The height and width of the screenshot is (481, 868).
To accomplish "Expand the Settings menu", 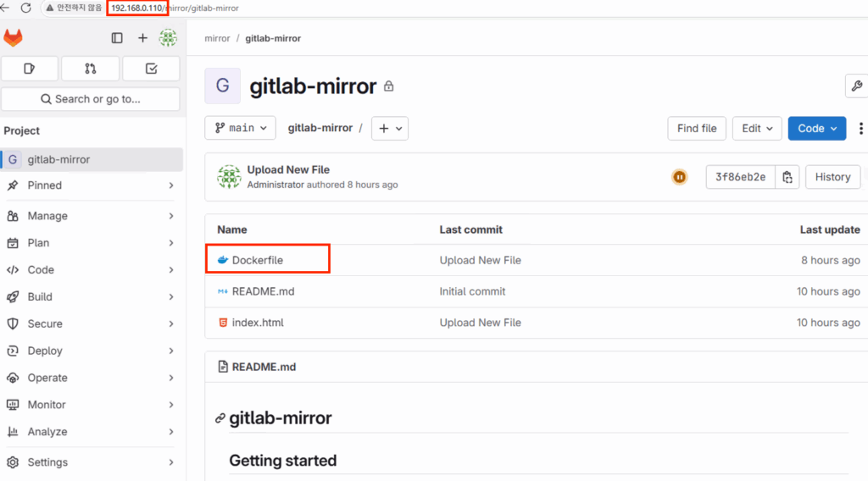I will coord(92,462).
